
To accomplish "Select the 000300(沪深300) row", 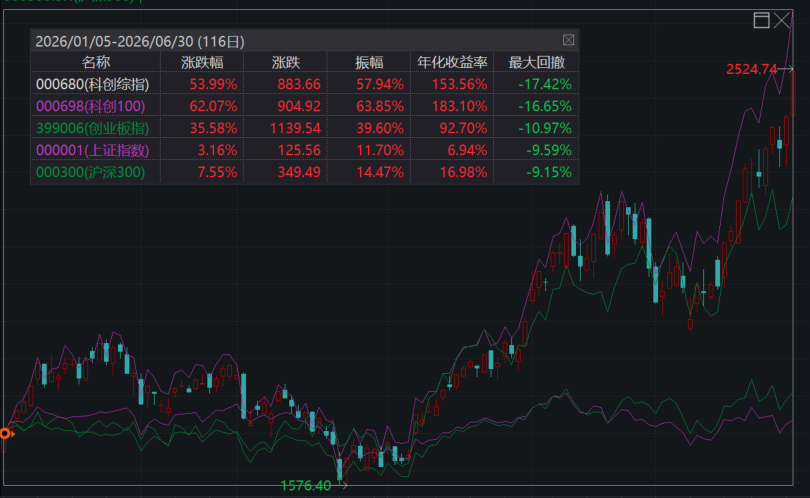I will (304, 172).
